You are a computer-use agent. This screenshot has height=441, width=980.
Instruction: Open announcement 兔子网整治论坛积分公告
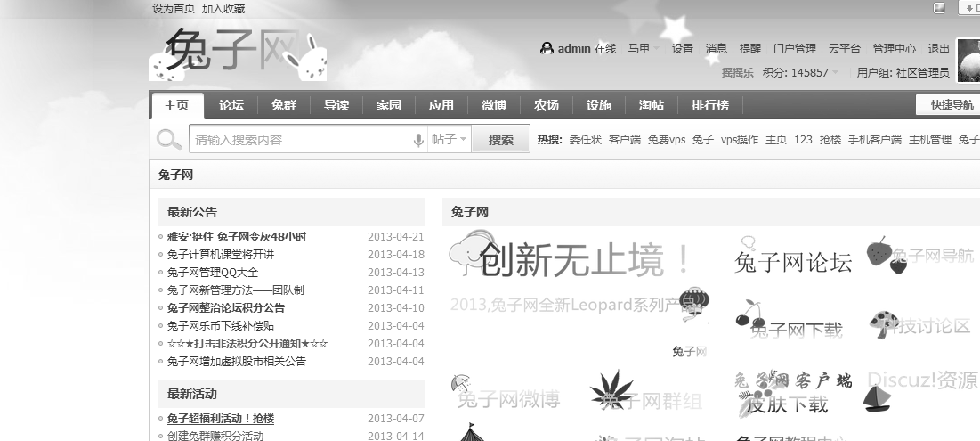click(x=225, y=307)
